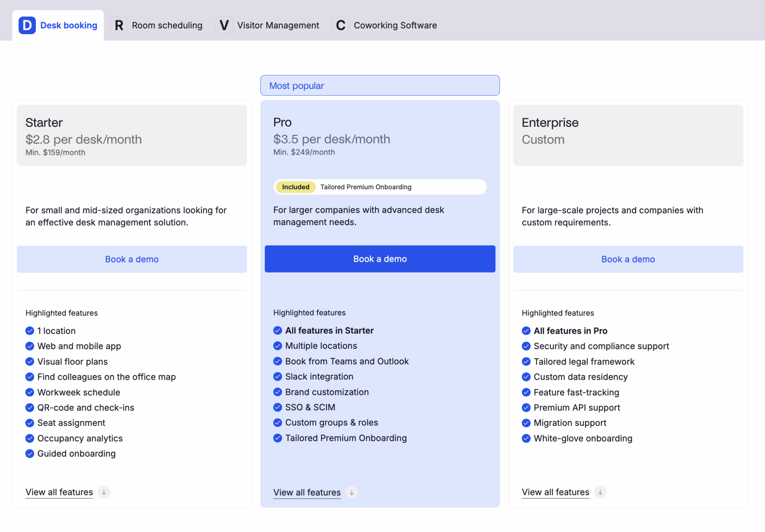Click the checkmark beside "Guided onboarding"
Image resolution: width=765 pixels, height=532 pixels.
pyautogui.click(x=30, y=454)
